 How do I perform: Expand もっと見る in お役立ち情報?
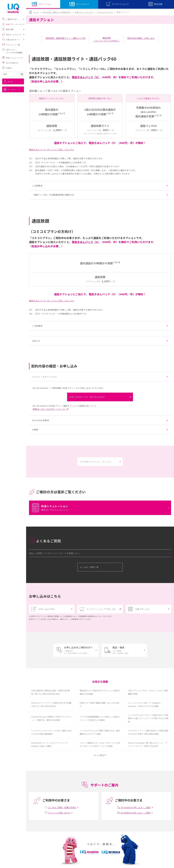pos(100,755)
